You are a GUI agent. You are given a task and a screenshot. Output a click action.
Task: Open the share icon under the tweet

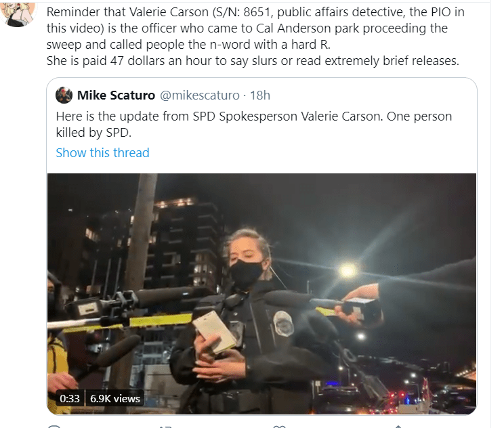[398, 427]
